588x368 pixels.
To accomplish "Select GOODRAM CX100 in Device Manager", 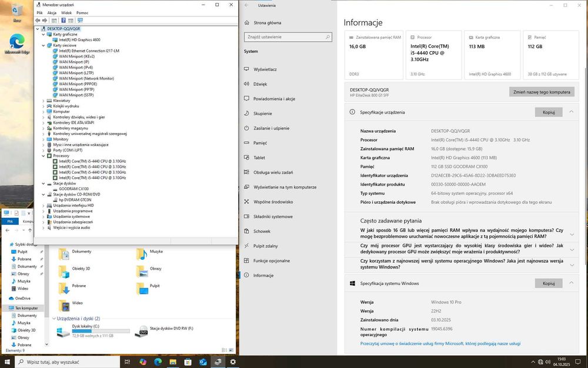I will coord(73,189).
